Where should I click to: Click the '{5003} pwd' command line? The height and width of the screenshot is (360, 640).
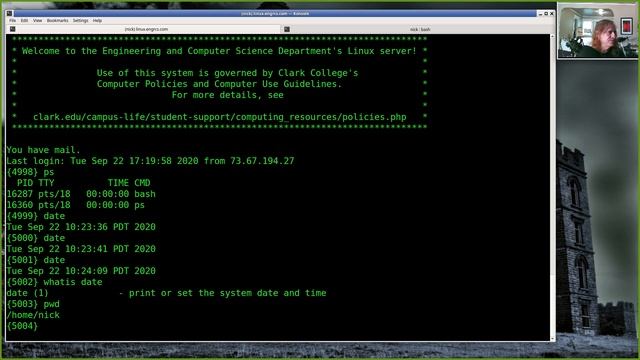[x=33, y=304]
